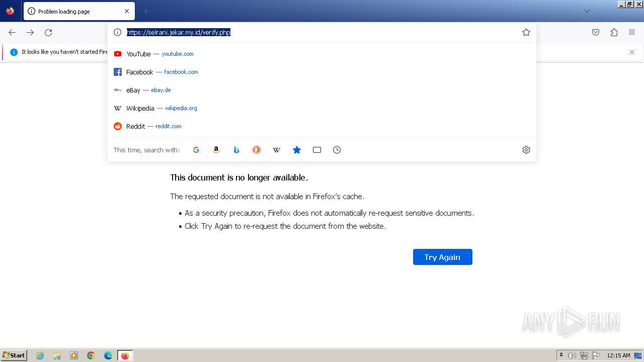Open the Extensions puzzle icon

pyautogui.click(x=614, y=32)
